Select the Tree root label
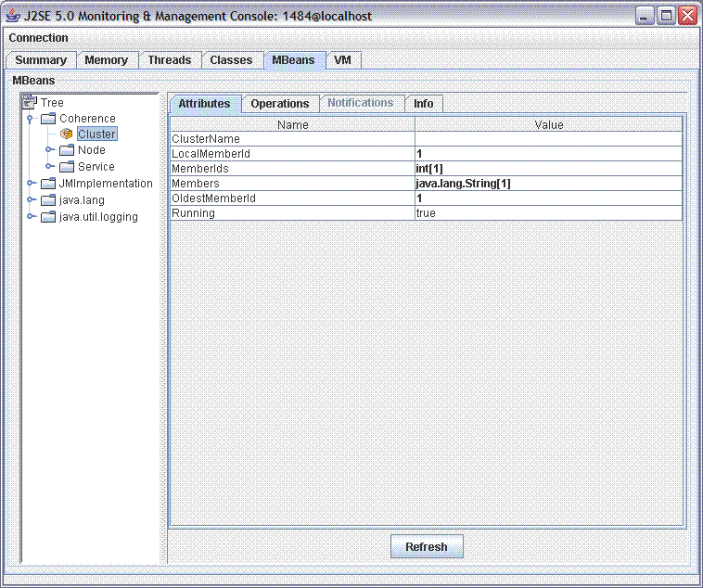 point(52,102)
